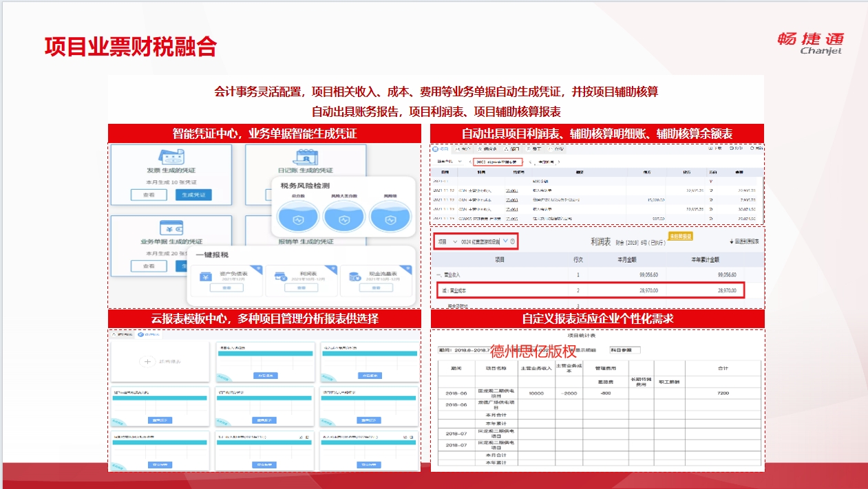Click the 资产负债表 yen icon
The width and height of the screenshot is (868, 489).
[205, 276]
